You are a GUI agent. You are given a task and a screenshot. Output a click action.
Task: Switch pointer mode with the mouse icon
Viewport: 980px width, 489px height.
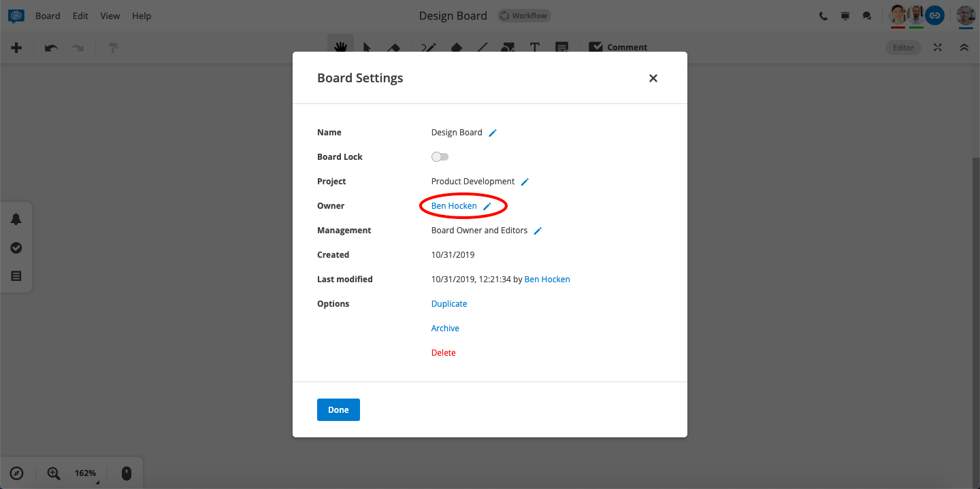[x=126, y=473]
